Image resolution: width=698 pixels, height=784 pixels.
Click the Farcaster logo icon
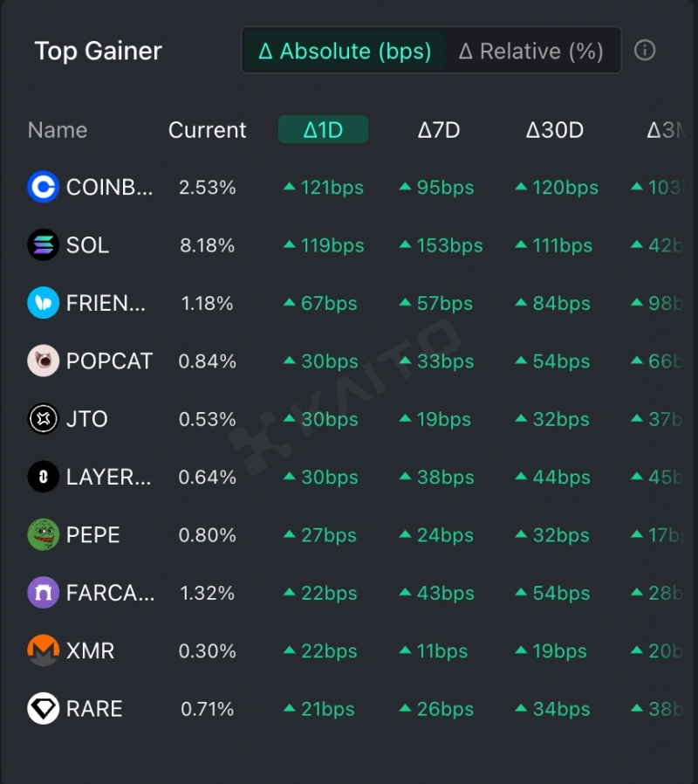43,593
